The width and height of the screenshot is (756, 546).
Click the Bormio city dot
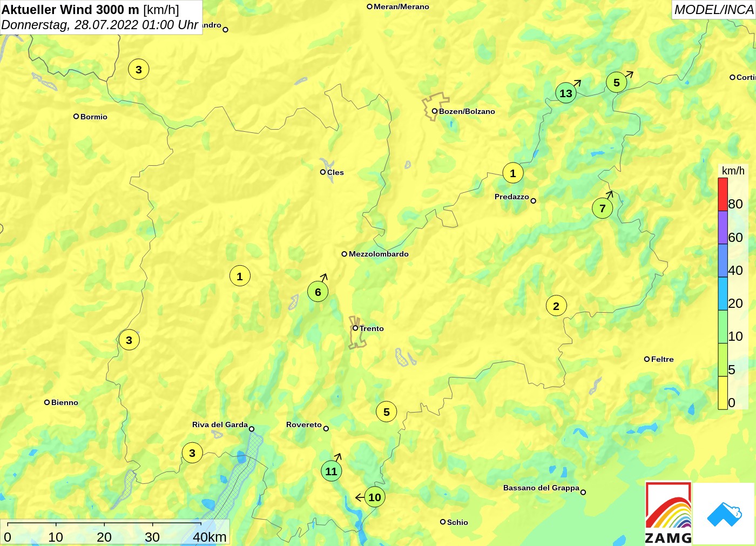76,116
